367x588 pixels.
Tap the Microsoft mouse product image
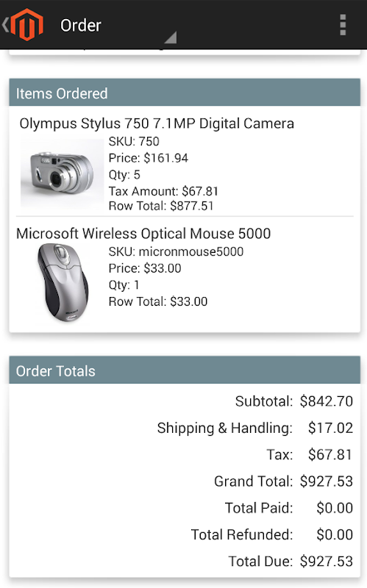(63, 282)
